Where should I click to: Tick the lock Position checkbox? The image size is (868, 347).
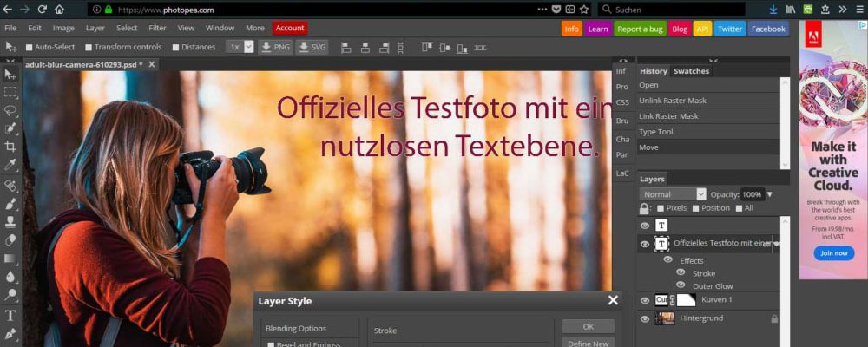tap(695, 209)
